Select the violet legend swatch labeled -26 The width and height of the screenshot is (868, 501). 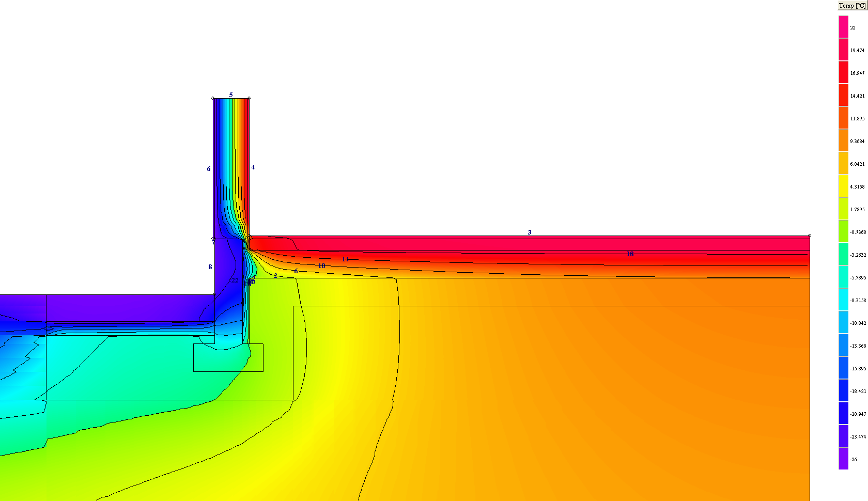843,459
